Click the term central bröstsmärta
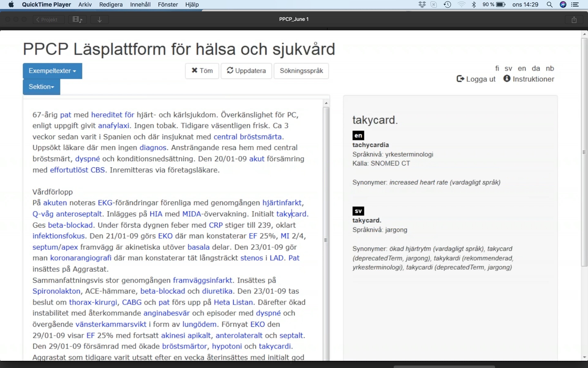This screenshot has width=588, height=368. coord(248,137)
